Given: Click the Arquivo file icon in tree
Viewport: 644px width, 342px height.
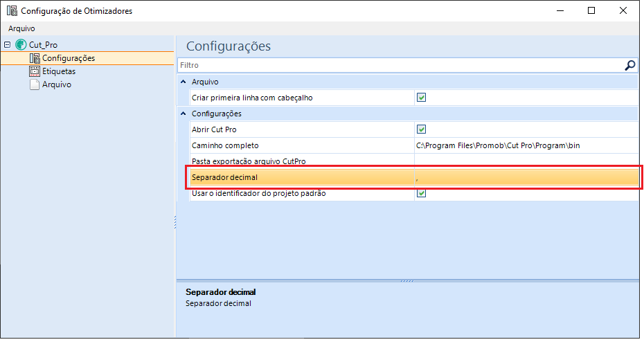Looking at the screenshot, I should coord(35,84).
